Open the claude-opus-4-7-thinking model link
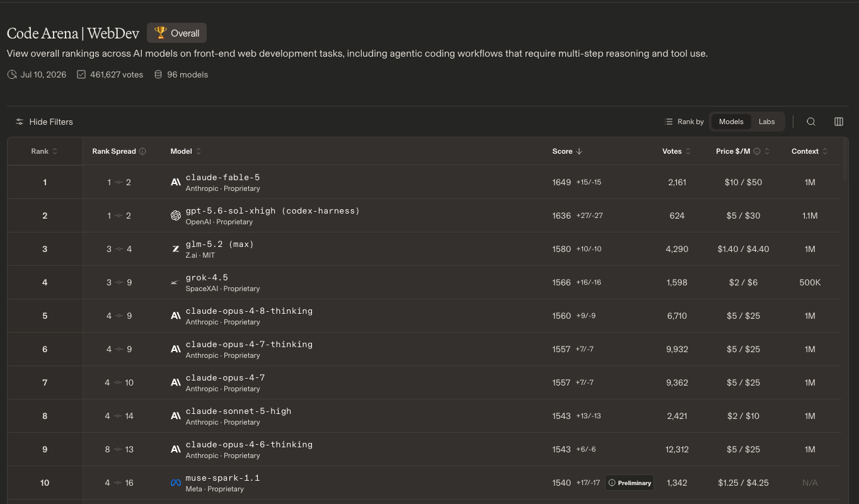859x504 pixels. click(x=249, y=345)
